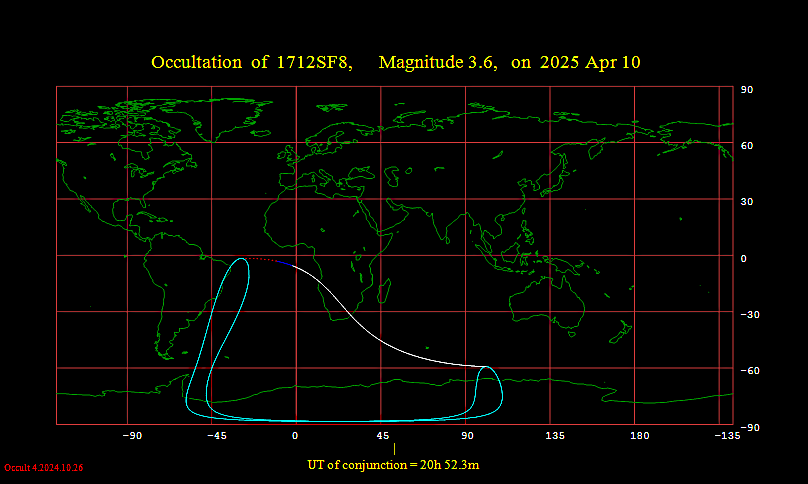
Task: Click the '2025 Apr 10' date text
Action: [x=590, y=62]
